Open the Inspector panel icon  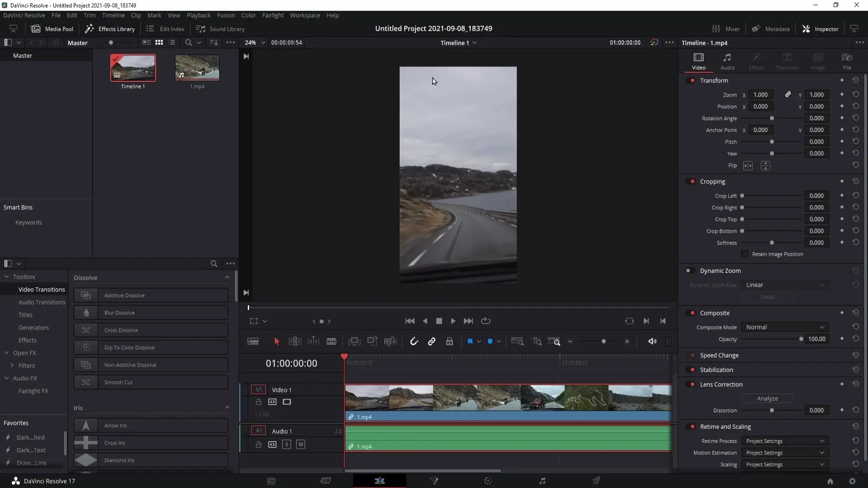point(807,28)
